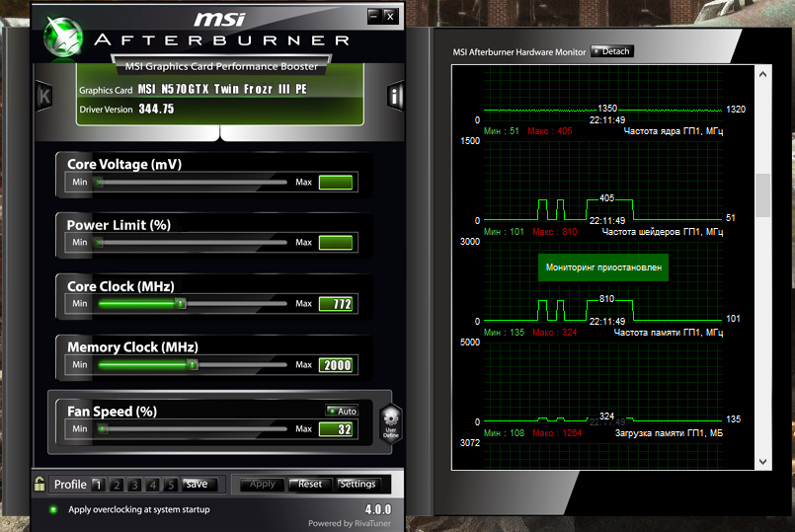Click version number 4.0.0

[378, 509]
